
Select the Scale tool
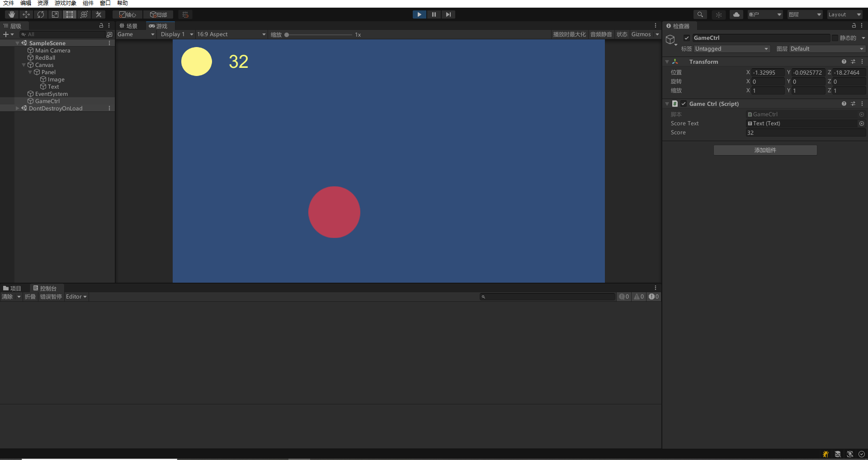click(x=55, y=14)
